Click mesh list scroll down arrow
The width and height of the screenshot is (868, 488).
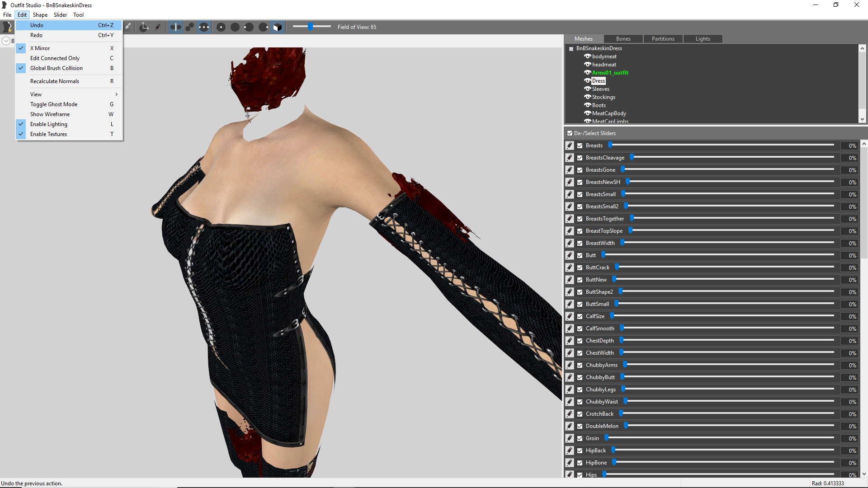coord(862,119)
